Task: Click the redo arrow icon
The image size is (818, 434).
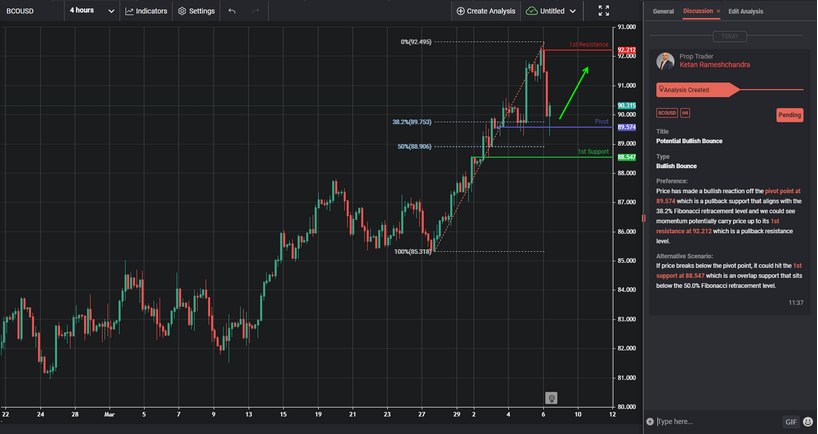Action: (256, 11)
